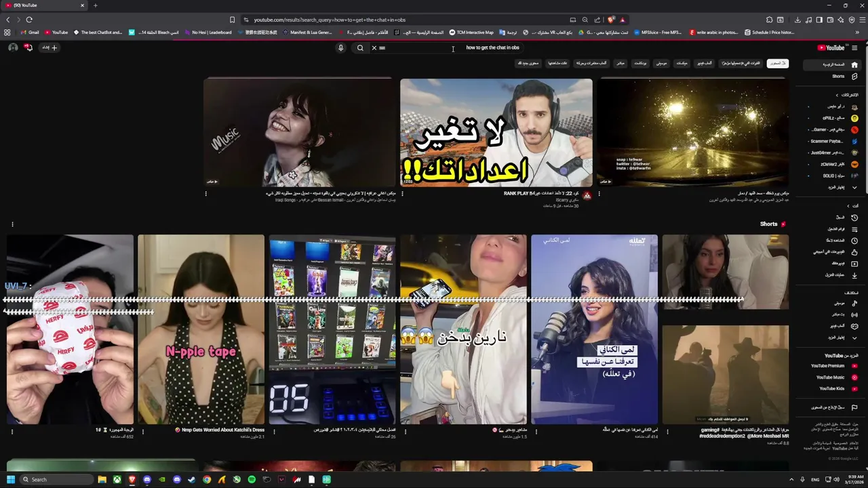Open the Home item in sidebar
This screenshot has height=488, width=868.
[x=832, y=64]
